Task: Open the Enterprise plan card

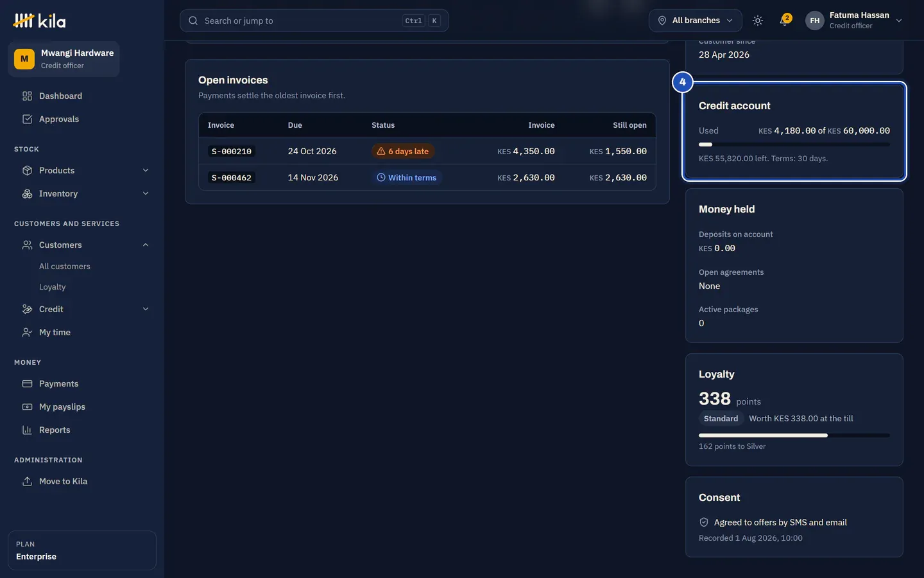Action: [x=82, y=550]
